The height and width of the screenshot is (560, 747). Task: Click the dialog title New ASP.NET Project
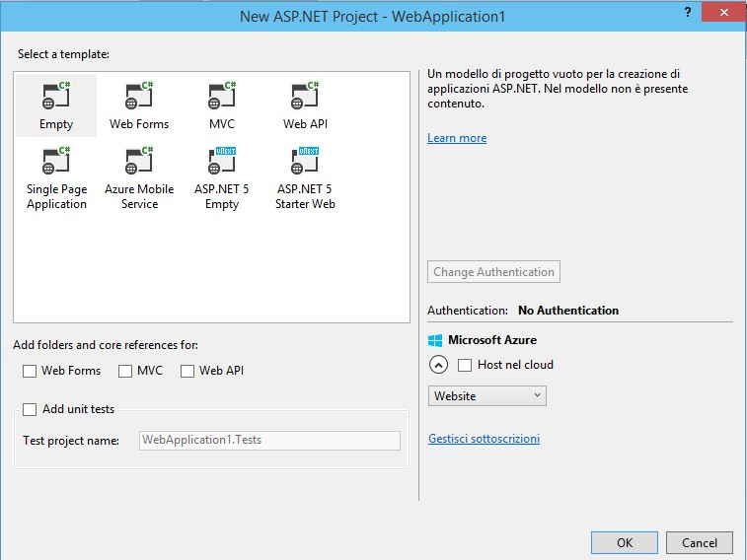coord(373,17)
